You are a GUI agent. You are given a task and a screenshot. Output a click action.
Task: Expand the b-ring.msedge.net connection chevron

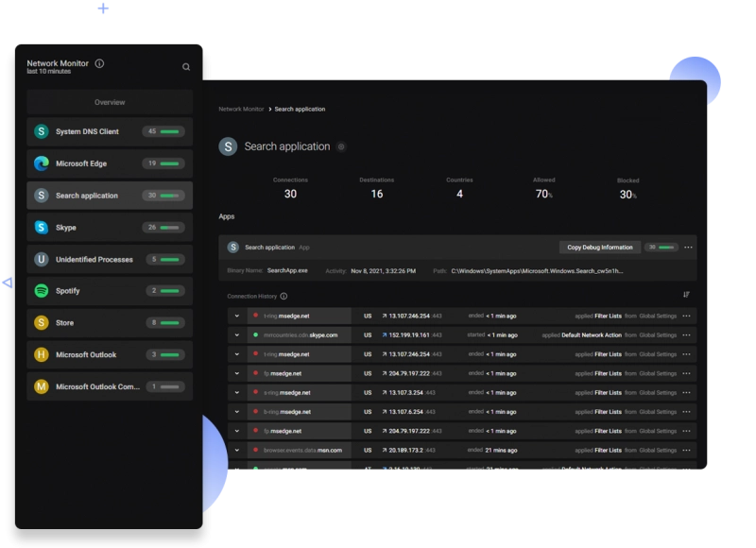(x=237, y=412)
